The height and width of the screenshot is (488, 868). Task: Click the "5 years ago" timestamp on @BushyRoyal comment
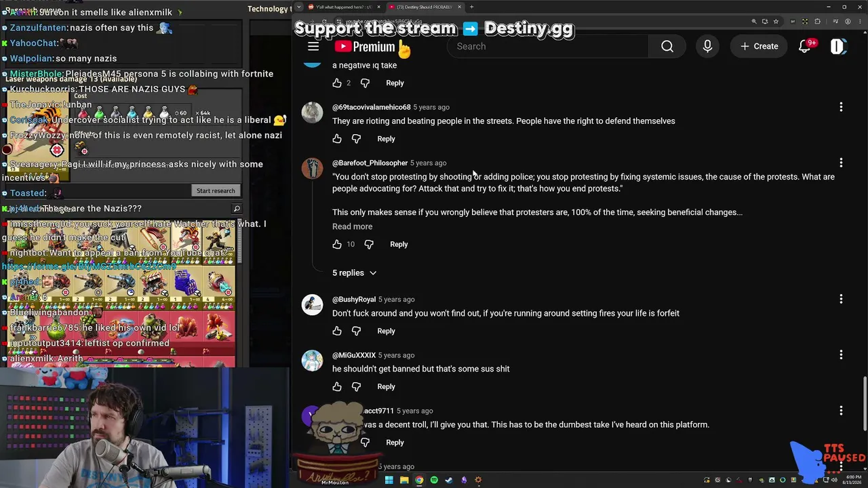pos(396,299)
